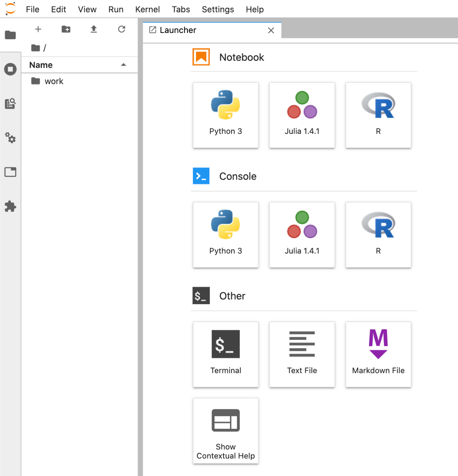Click the Jupyter logo in menu bar
The image size is (458, 476).
pos(10,9)
